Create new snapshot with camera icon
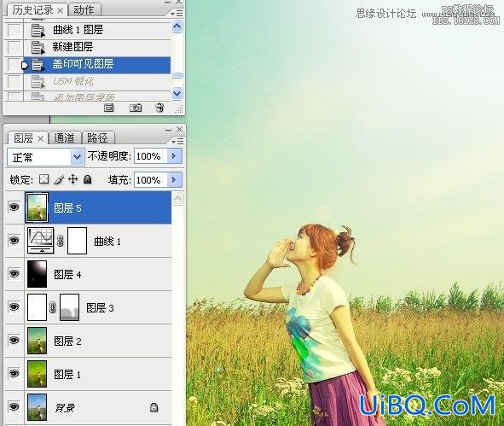This screenshot has width=504, height=426. point(136,108)
